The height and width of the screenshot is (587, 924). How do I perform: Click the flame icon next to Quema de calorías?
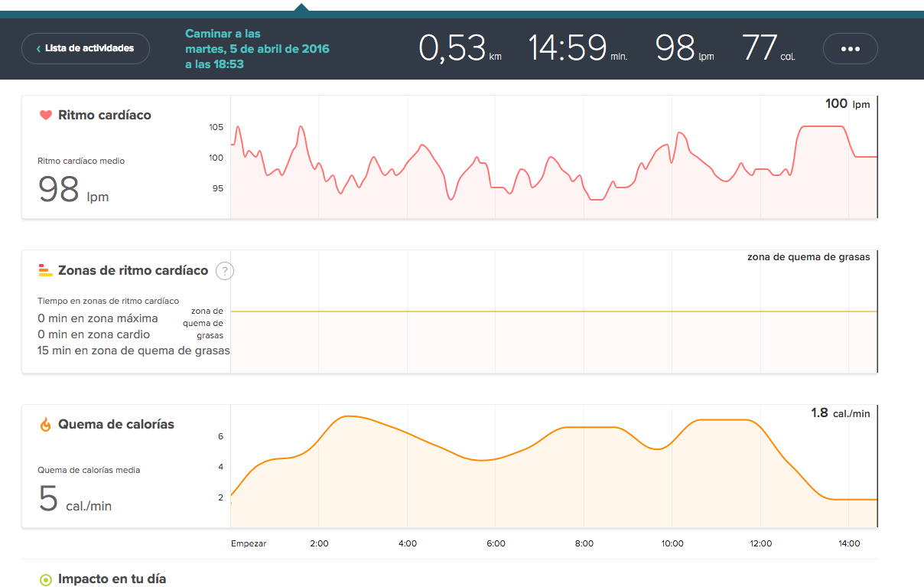pos(45,424)
